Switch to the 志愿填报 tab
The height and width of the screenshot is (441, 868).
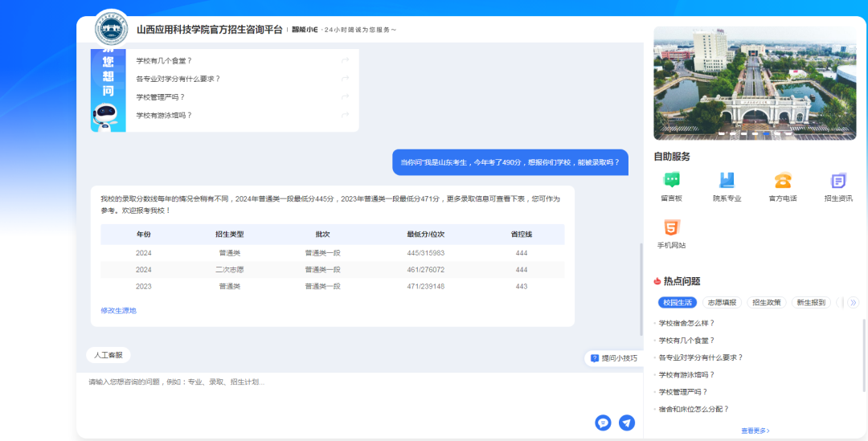click(721, 303)
